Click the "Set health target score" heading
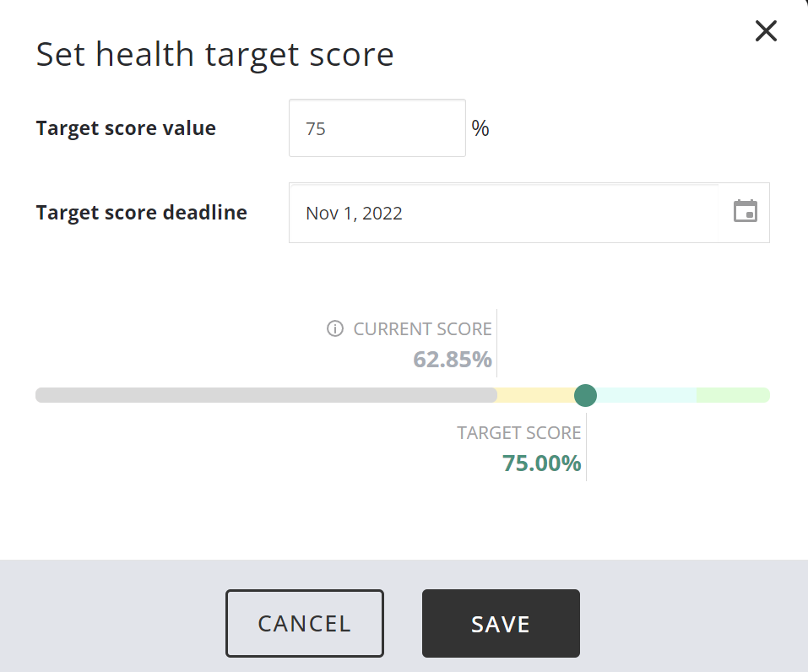 [x=214, y=55]
